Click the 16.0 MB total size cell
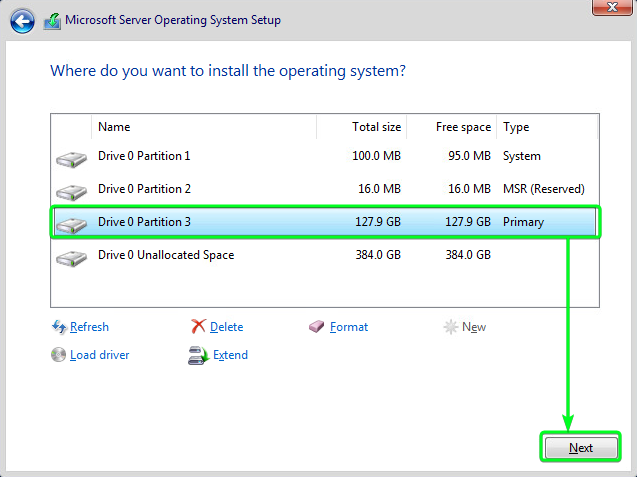Viewport: 637px width, 477px height. point(379,189)
